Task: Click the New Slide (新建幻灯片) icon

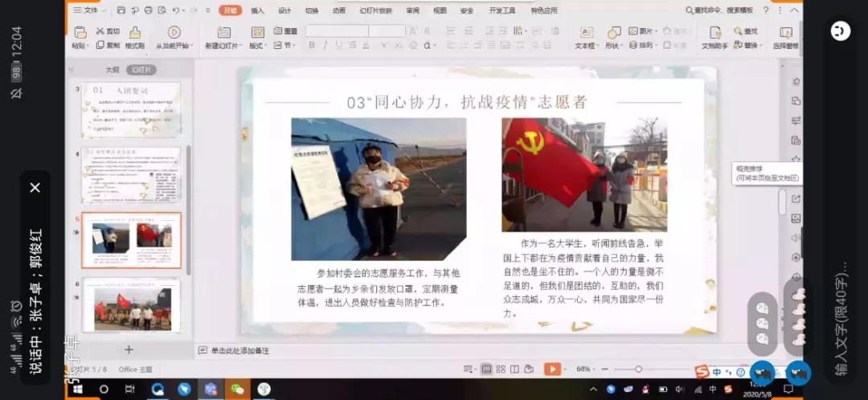Action: click(x=223, y=33)
